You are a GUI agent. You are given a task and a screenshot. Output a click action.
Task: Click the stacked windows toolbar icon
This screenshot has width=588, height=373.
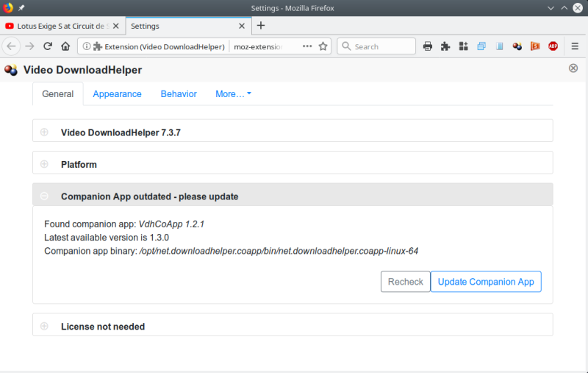click(481, 46)
